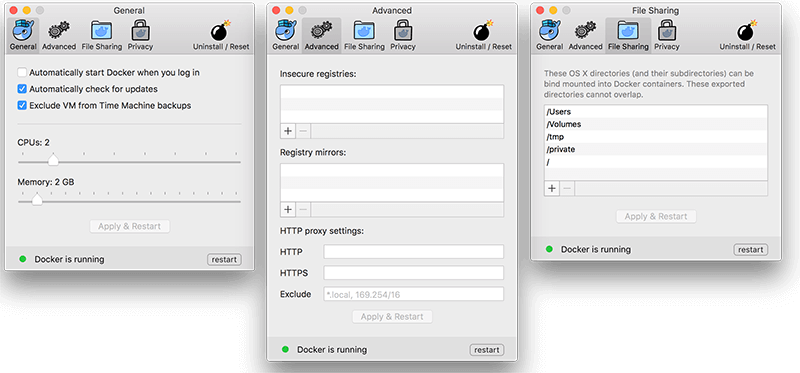Click "Docker is running" text in File Sharing window
The width and height of the screenshot is (800, 373).
tap(596, 250)
